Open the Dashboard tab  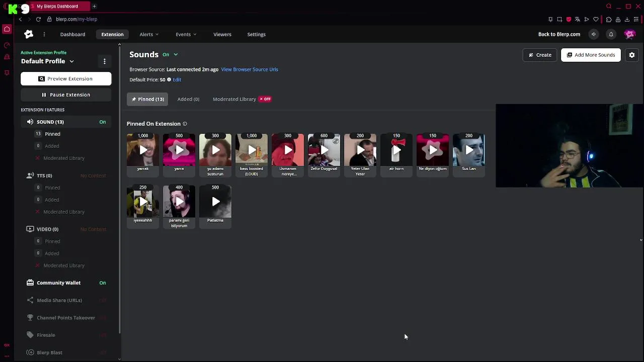tap(72, 34)
